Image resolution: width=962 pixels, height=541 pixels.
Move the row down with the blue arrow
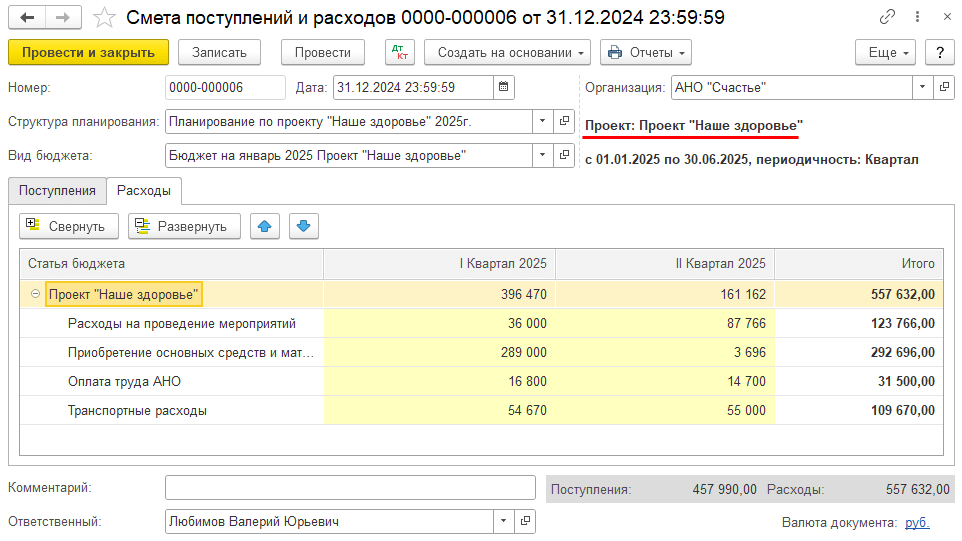coord(304,226)
